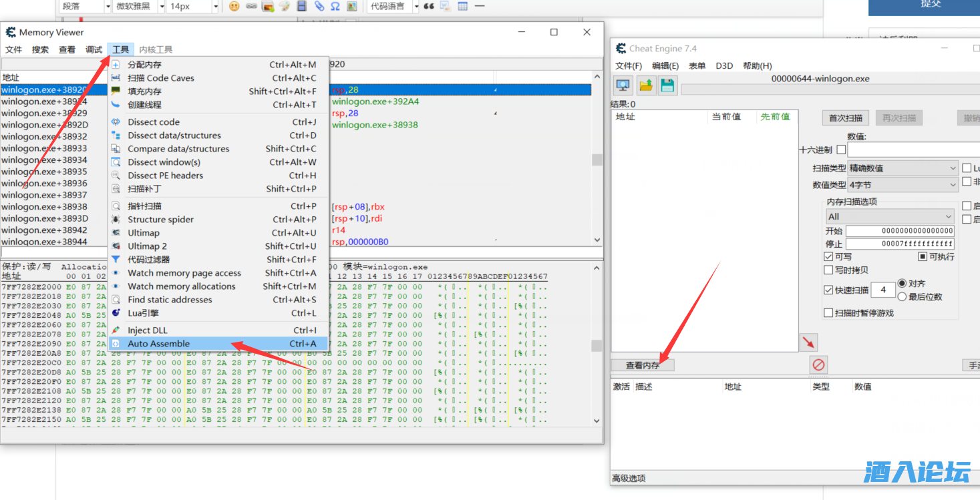Click the open file folder icon
This screenshot has width=980, height=500.
(645, 85)
